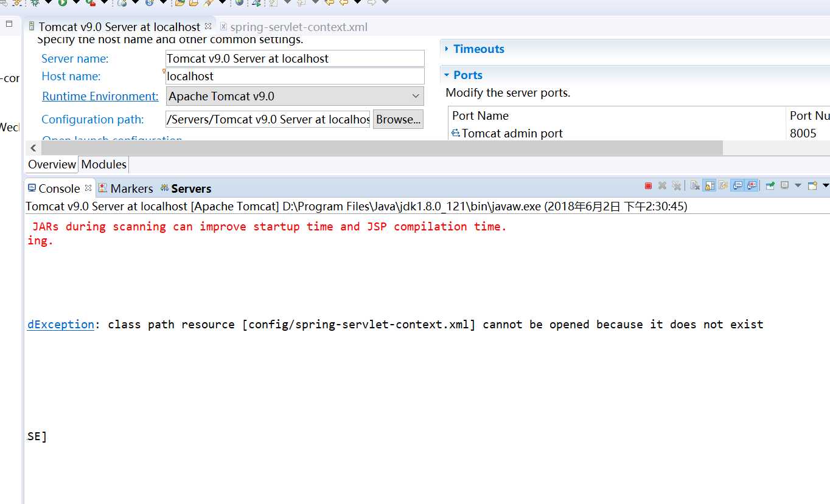Toggle Word Wrap in the console

coord(723,186)
